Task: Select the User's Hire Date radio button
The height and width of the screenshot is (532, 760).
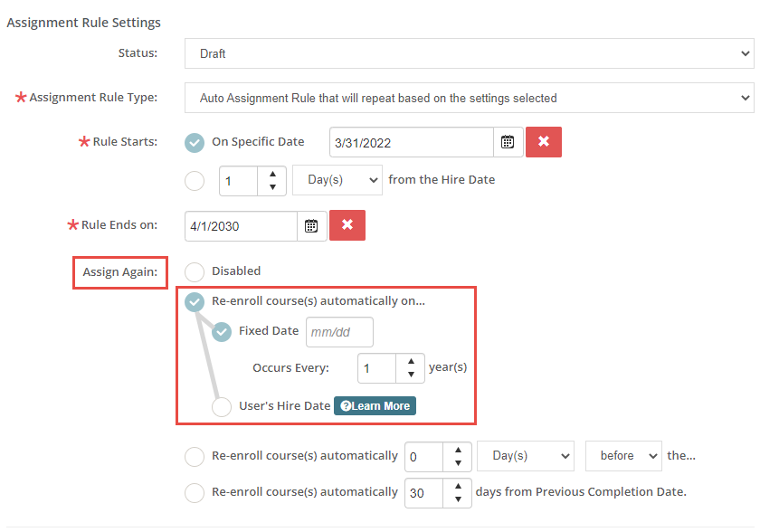Action: [x=222, y=406]
